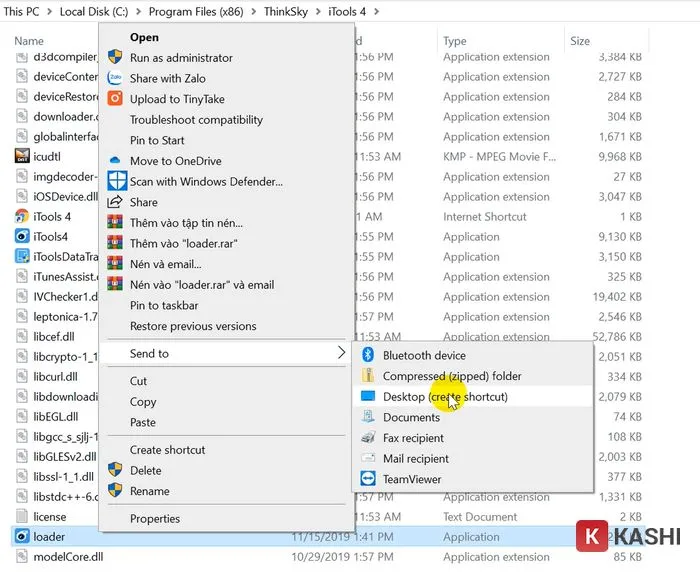Select Thêm vào "loader.rar" entry
Screen dimensions: 700x572
click(x=227, y=243)
